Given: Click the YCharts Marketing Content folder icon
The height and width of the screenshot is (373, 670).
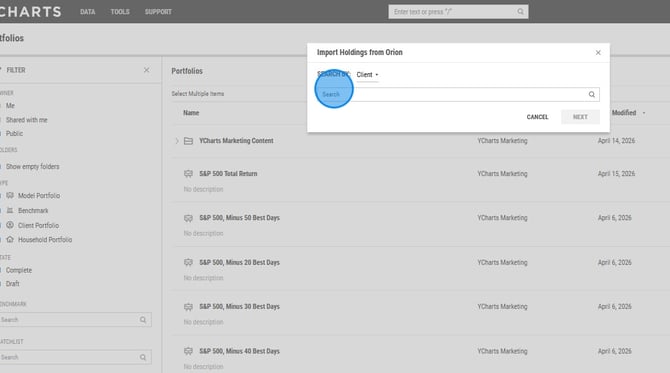Looking at the screenshot, I should pyautogui.click(x=188, y=141).
